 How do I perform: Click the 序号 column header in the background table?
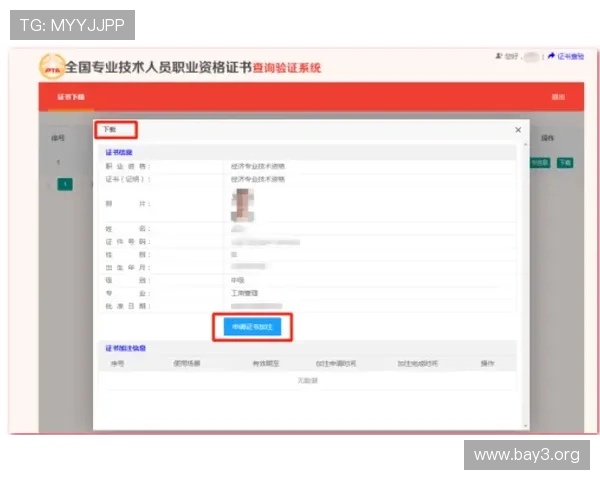pos(58,138)
